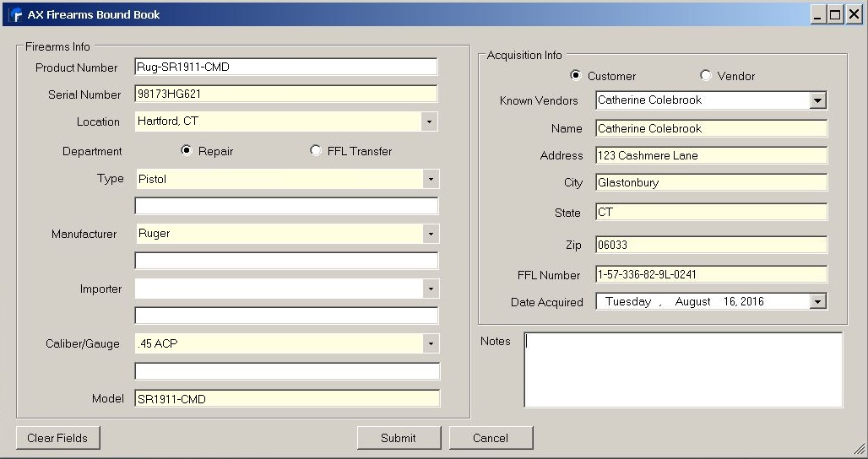Click the year 2016 in Date Acquired

(751, 301)
